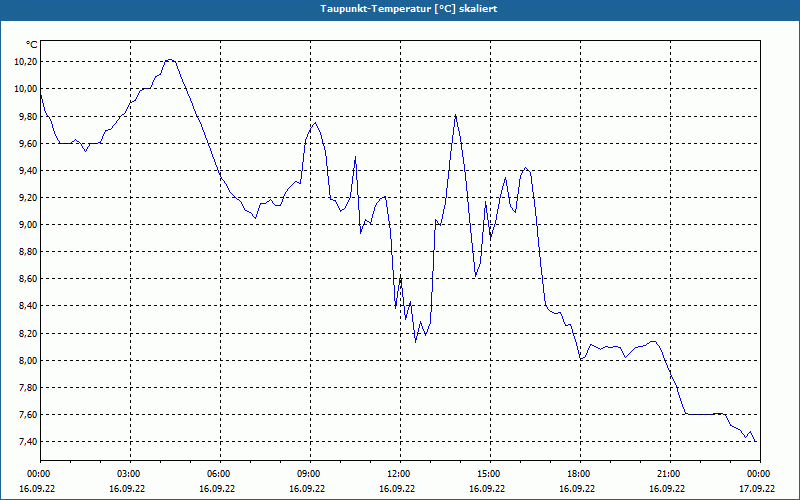Click the 9,00 y-axis value

[29, 224]
